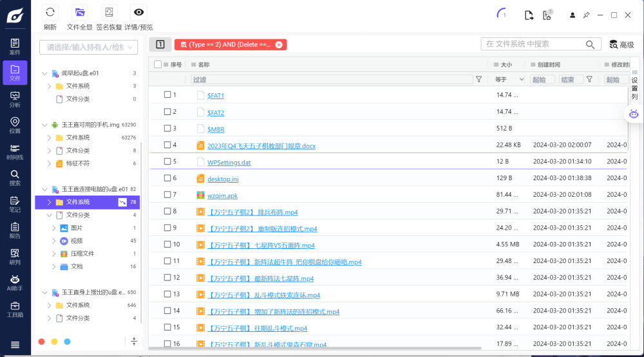Click the 高级 advanced search button
Viewport: 644px width, 357px height.
pos(621,44)
